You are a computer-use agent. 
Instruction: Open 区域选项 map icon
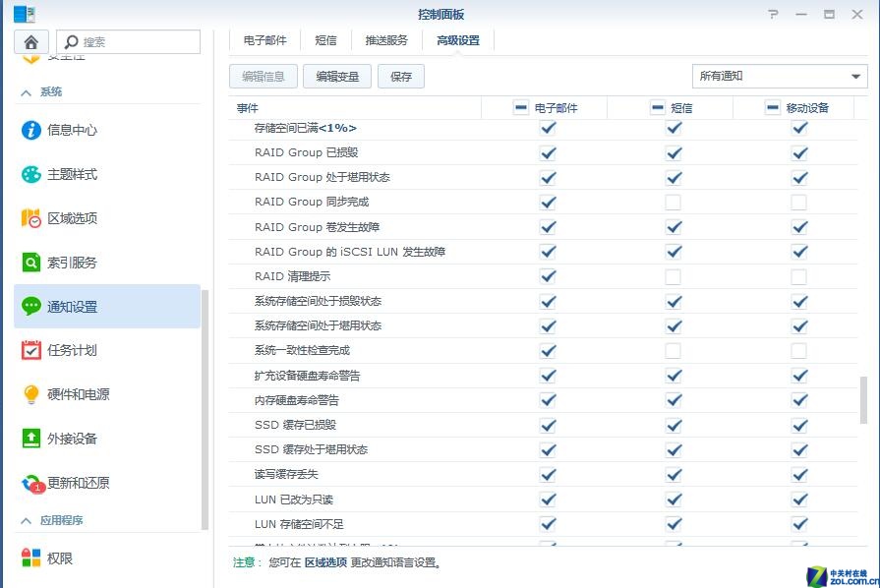[x=31, y=218]
